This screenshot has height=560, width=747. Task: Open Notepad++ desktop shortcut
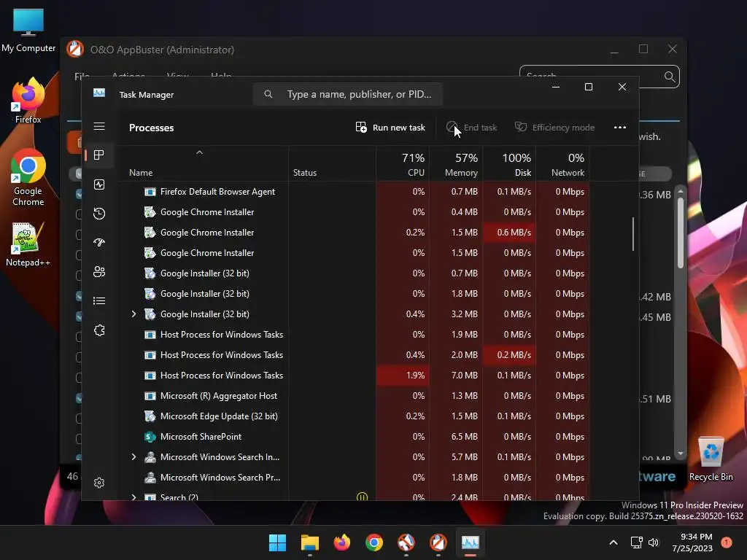click(28, 245)
